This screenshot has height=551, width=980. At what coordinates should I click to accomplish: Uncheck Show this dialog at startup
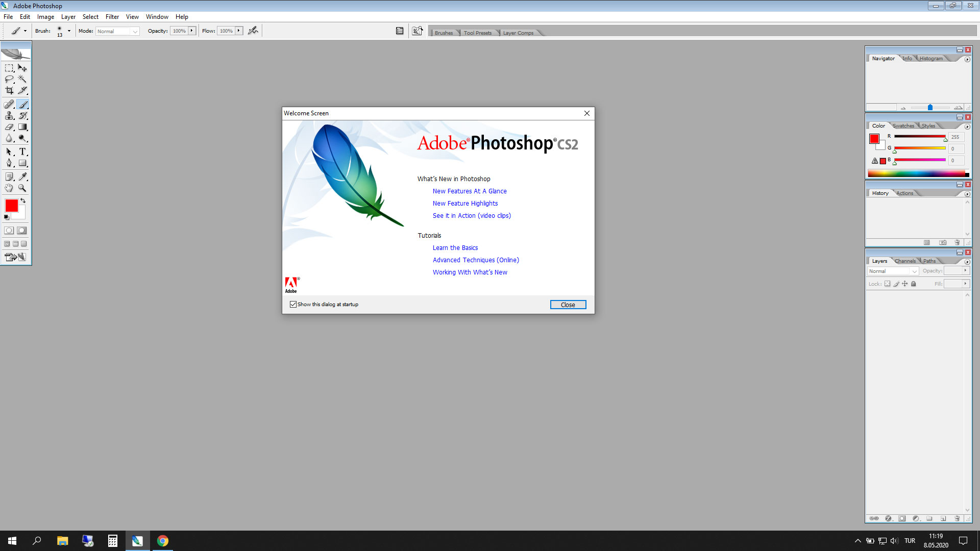tap(293, 305)
